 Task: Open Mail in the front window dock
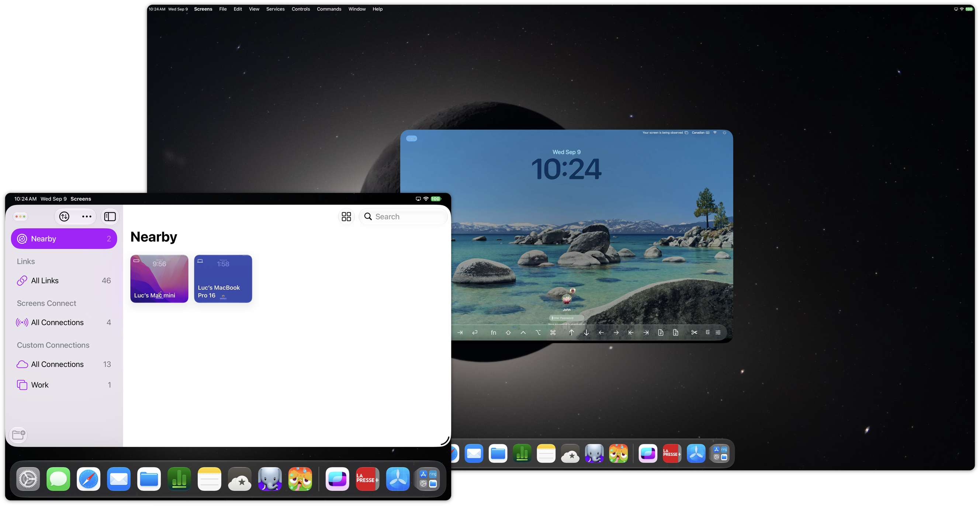(x=119, y=479)
